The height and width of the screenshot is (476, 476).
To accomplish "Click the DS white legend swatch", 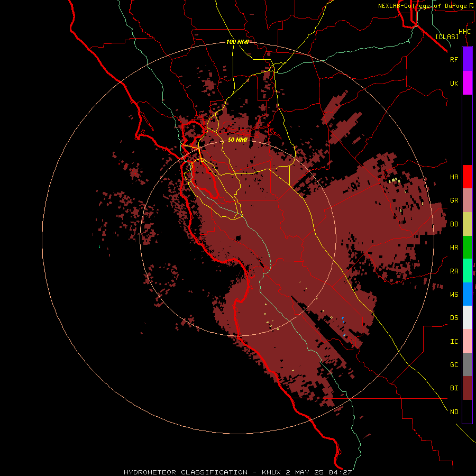I will tap(467, 317).
